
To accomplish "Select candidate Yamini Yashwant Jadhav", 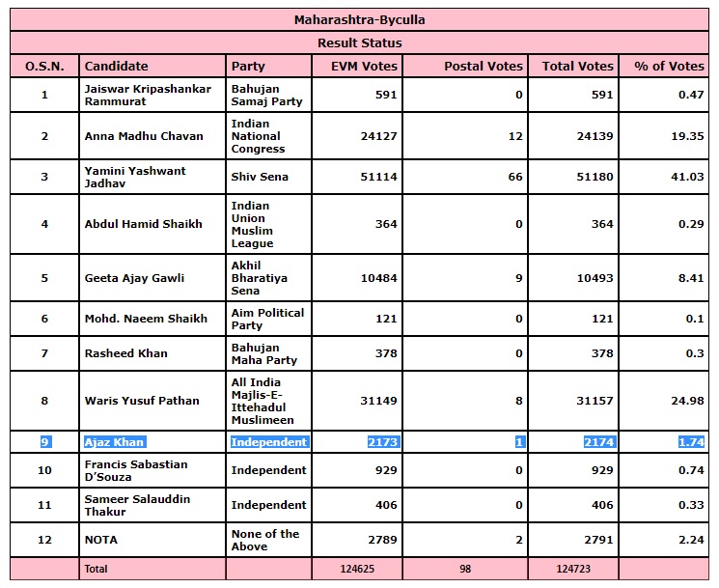I will click(x=135, y=177).
